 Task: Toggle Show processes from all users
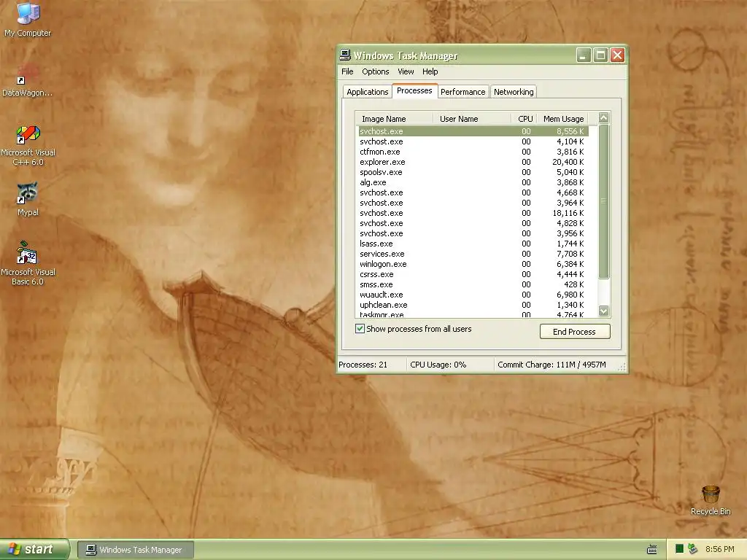coord(360,329)
